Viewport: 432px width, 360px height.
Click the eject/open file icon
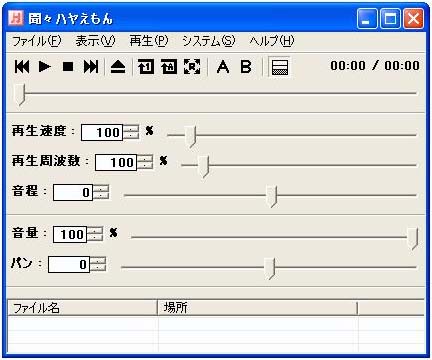(118, 67)
